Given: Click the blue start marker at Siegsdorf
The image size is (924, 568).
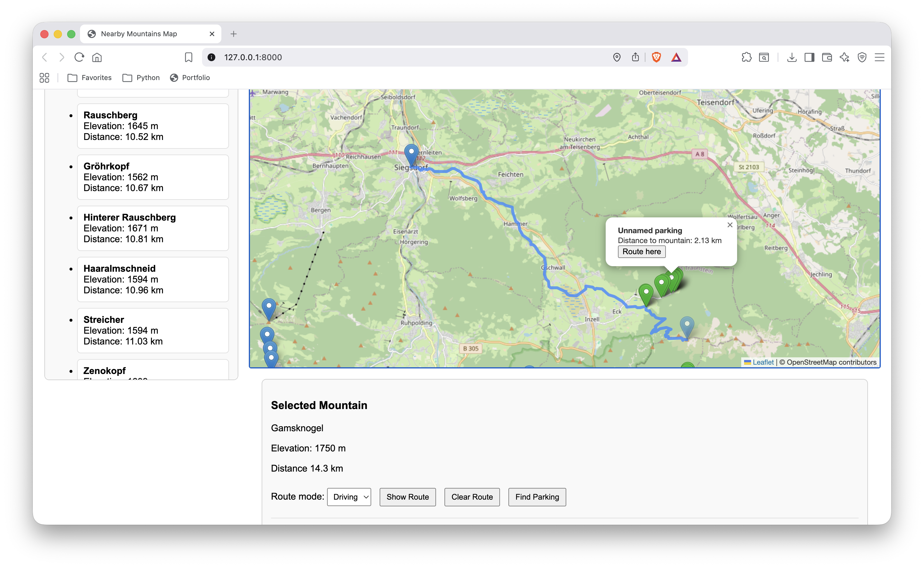Looking at the screenshot, I should coord(411,155).
